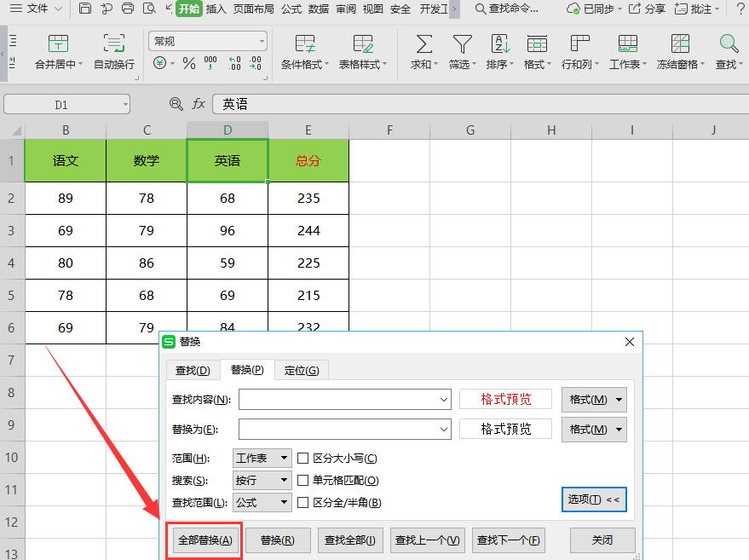Enable the 区分大小写 checkbox
749x560 pixels.
click(302, 459)
